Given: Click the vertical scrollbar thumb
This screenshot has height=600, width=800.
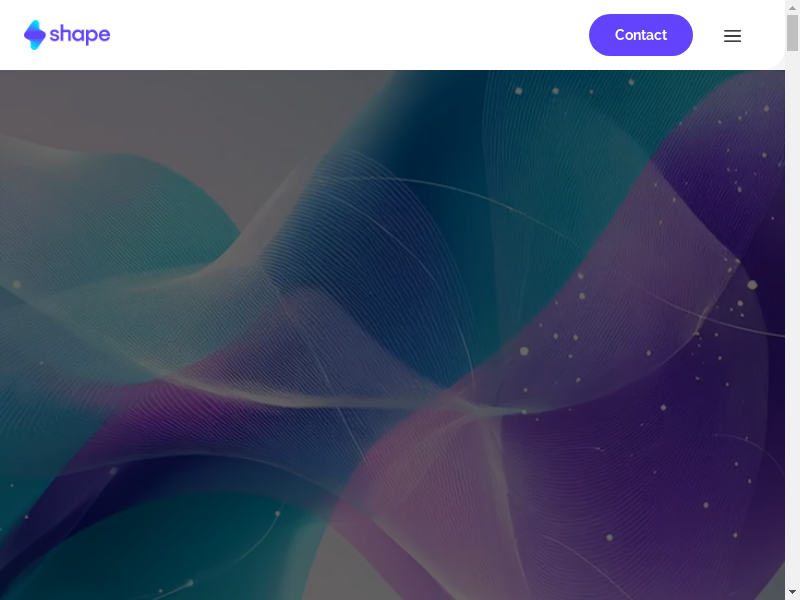Looking at the screenshot, I should click(792, 33).
